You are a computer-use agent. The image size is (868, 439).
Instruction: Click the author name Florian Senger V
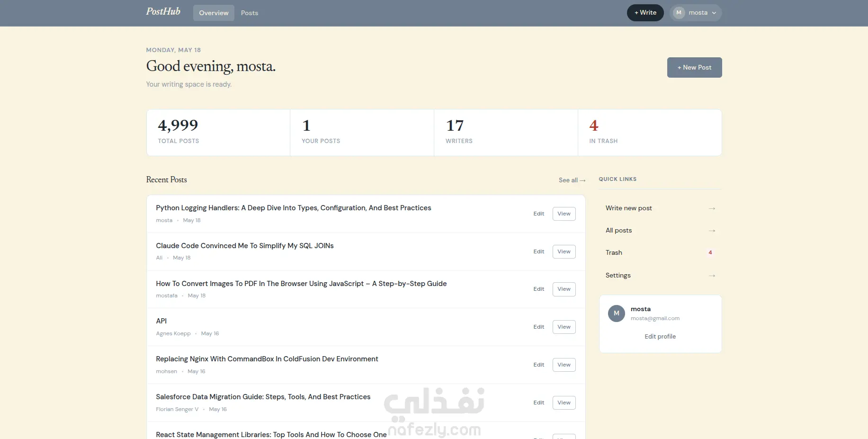click(177, 409)
